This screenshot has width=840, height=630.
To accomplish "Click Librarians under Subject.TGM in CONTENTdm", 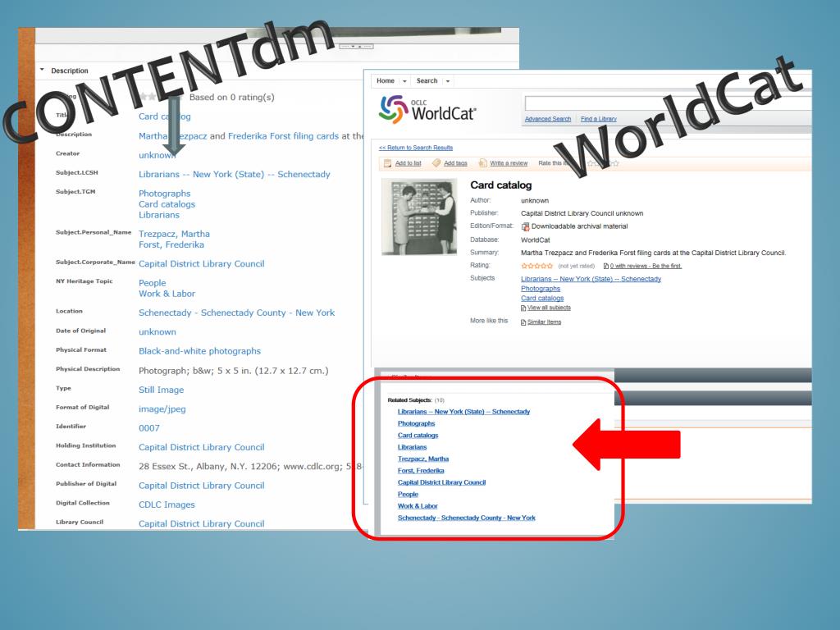I will [x=158, y=215].
